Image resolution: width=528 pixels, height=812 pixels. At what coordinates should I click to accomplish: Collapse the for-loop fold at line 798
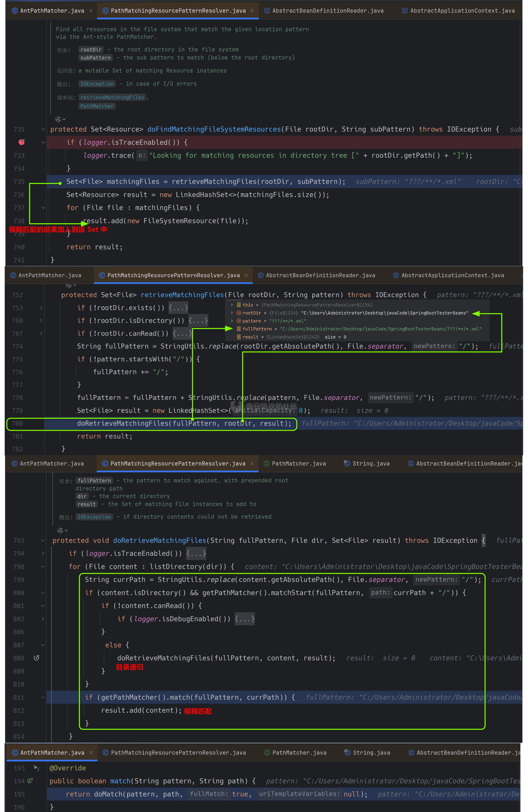(43, 566)
